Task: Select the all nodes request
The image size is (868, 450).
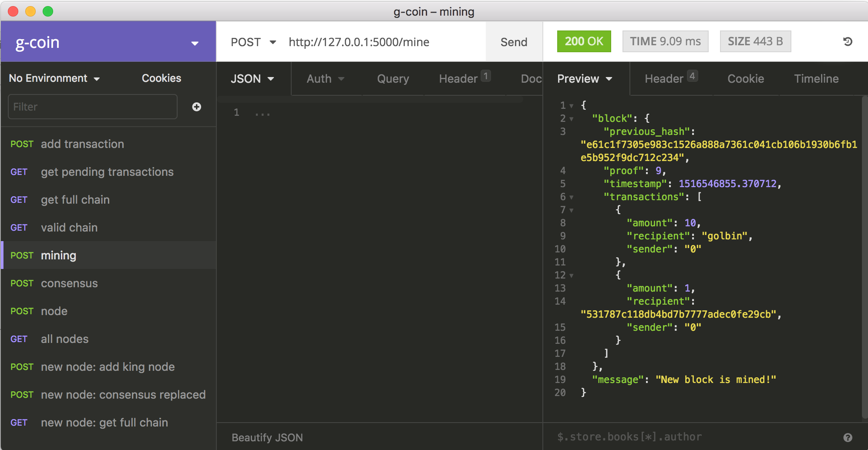Action: [109, 339]
